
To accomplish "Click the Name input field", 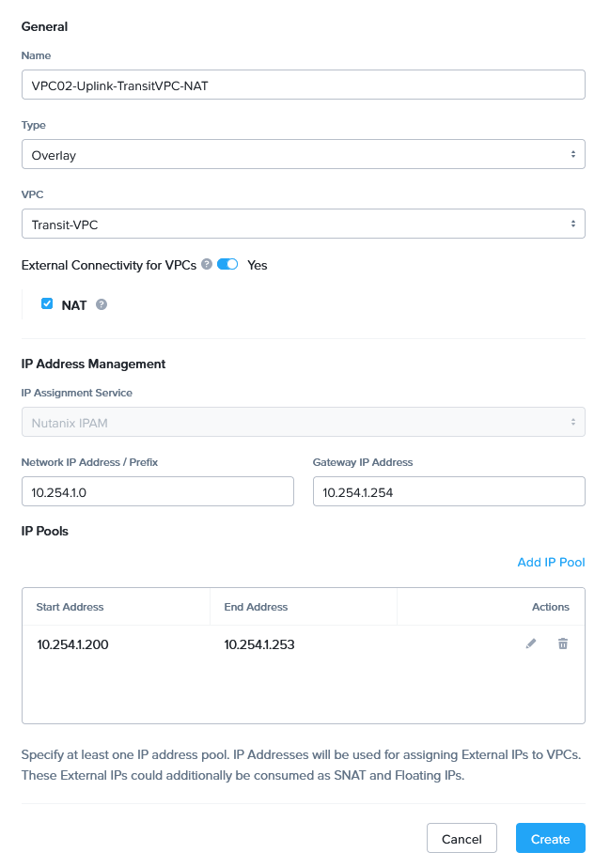I will [303, 85].
